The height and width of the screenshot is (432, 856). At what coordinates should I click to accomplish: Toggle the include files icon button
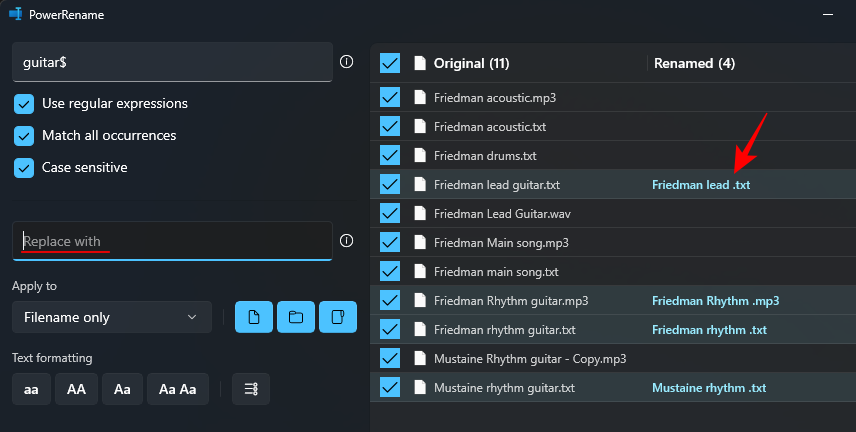(x=254, y=317)
